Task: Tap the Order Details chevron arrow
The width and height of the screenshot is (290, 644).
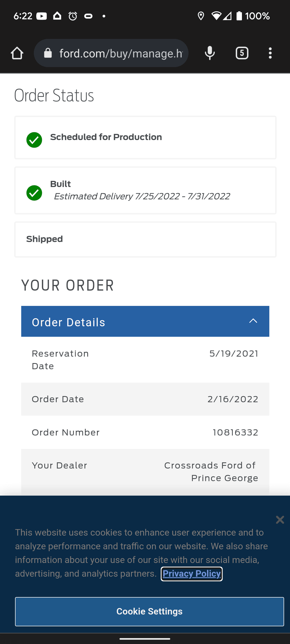Action: [x=253, y=321]
